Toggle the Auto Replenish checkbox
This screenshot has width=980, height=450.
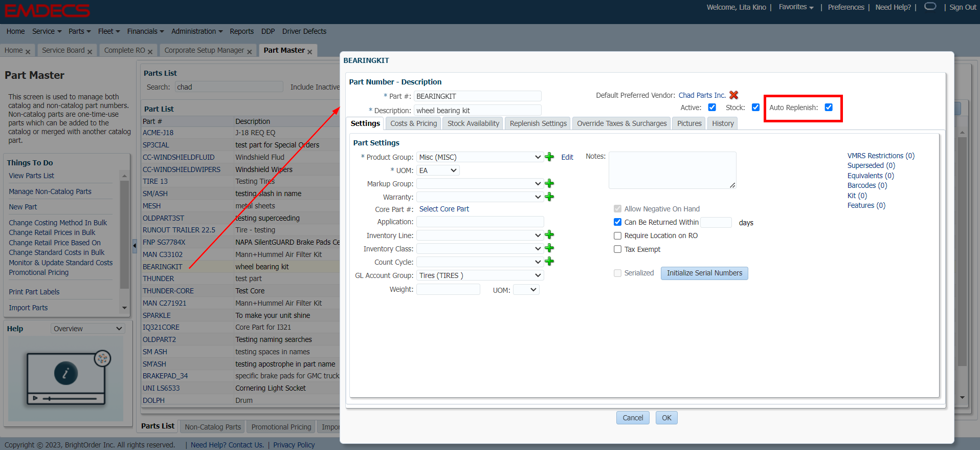829,108
